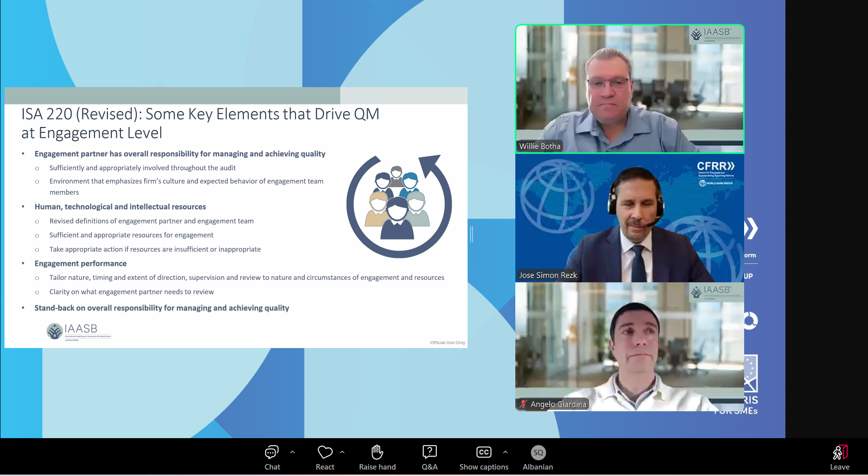Toggle Show captions on
This screenshot has height=476, width=868.
point(483,452)
